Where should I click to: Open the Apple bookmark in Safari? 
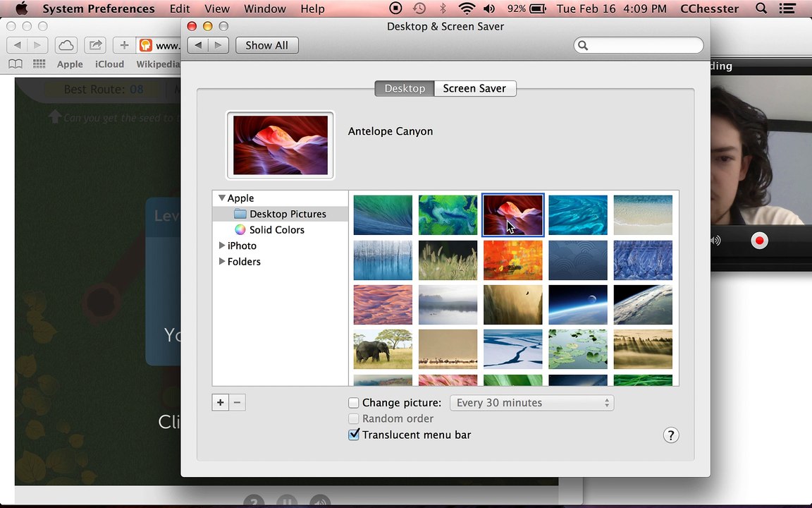(70, 64)
